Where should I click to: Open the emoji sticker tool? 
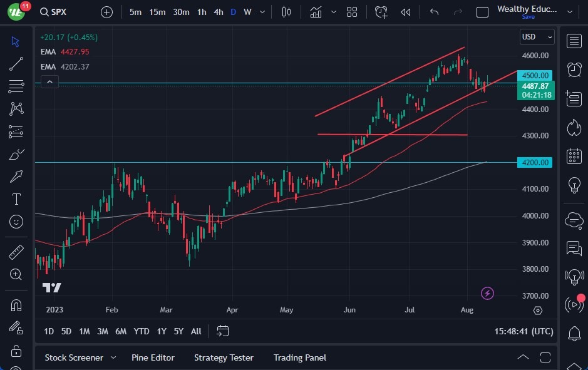click(16, 222)
